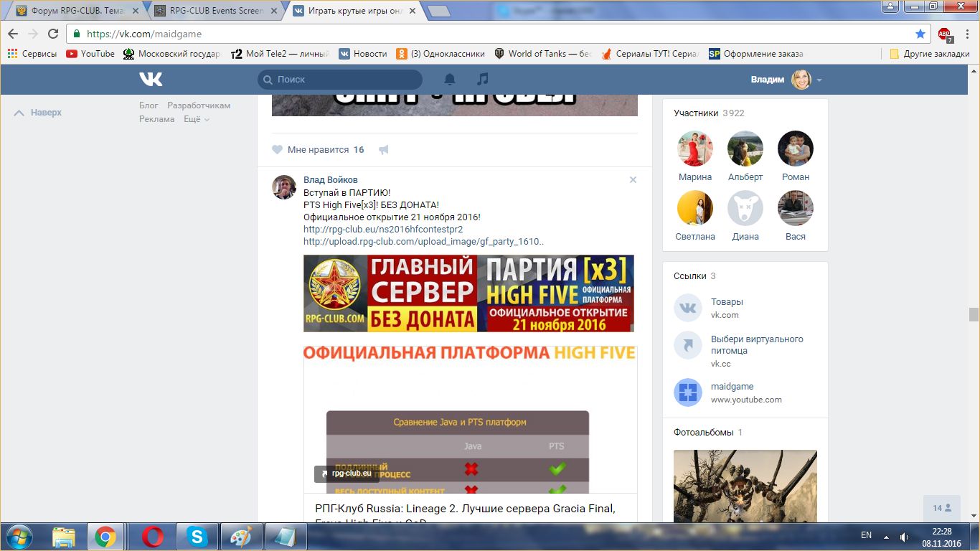
Task: Open Влад Войков author name
Action: (331, 179)
